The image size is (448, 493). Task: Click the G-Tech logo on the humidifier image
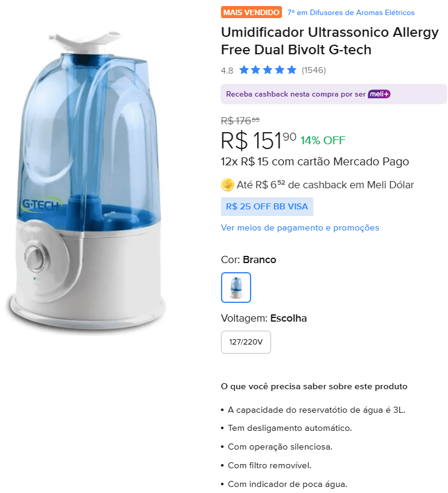[x=41, y=205]
